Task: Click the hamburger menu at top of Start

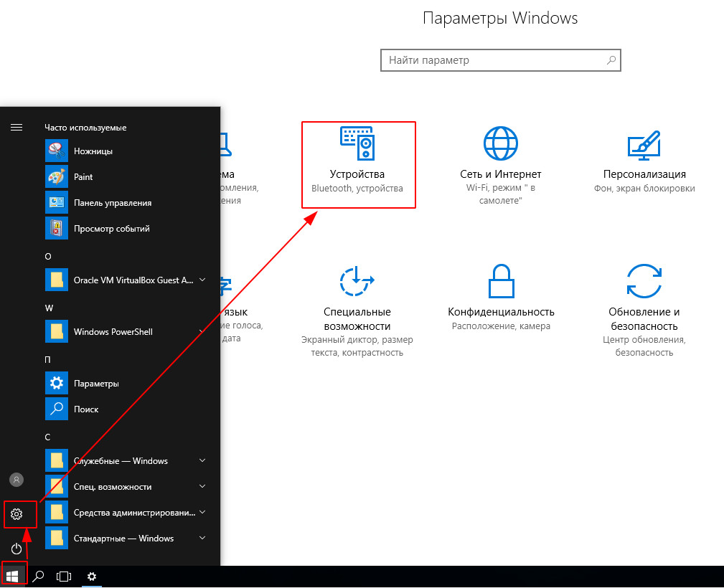Action: [17, 128]
